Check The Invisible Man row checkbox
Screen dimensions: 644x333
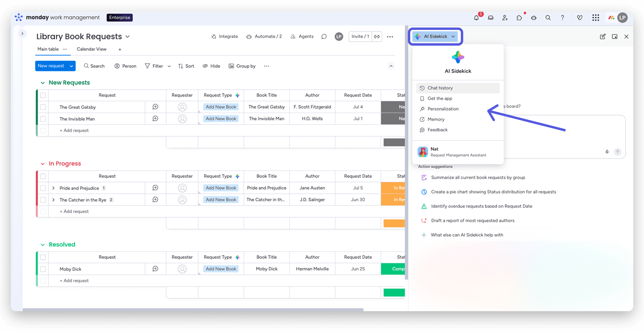43,119
